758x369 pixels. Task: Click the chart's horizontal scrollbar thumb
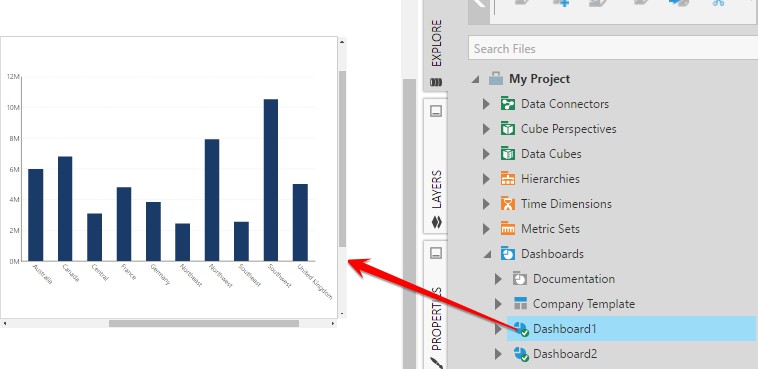click(204, 323)
